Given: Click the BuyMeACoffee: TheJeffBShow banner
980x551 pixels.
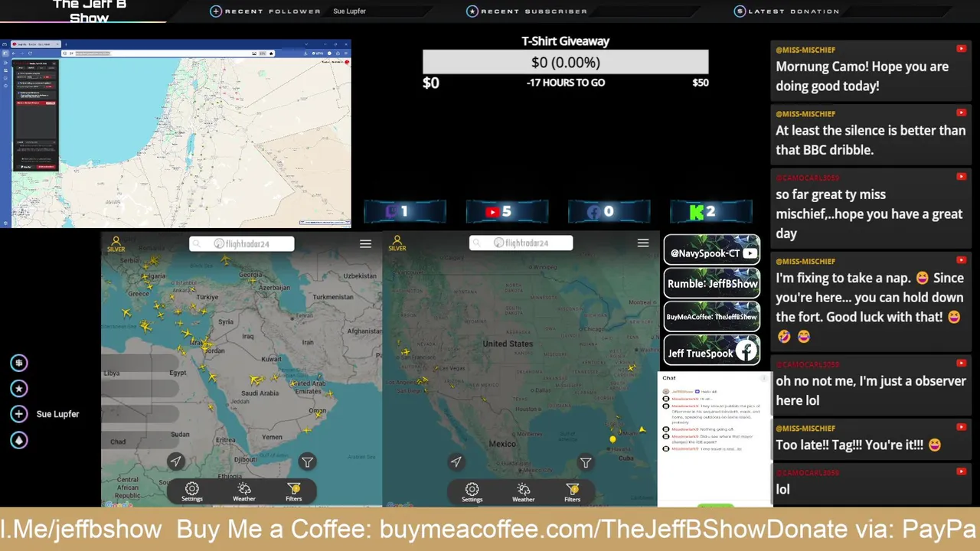Looking at the screenshot, I should point(712,317).
